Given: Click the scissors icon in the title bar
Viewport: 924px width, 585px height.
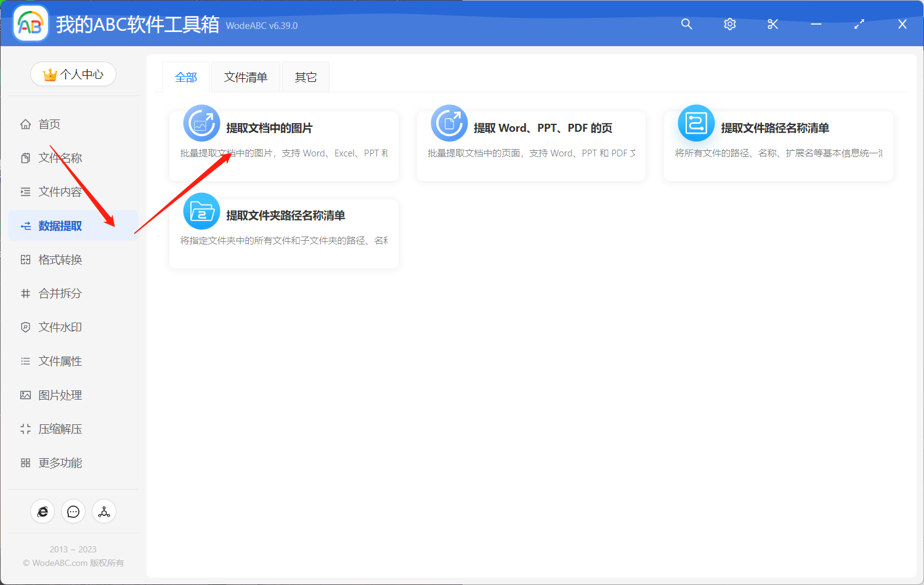Looking at the screenshot, I should coord(772,24).
